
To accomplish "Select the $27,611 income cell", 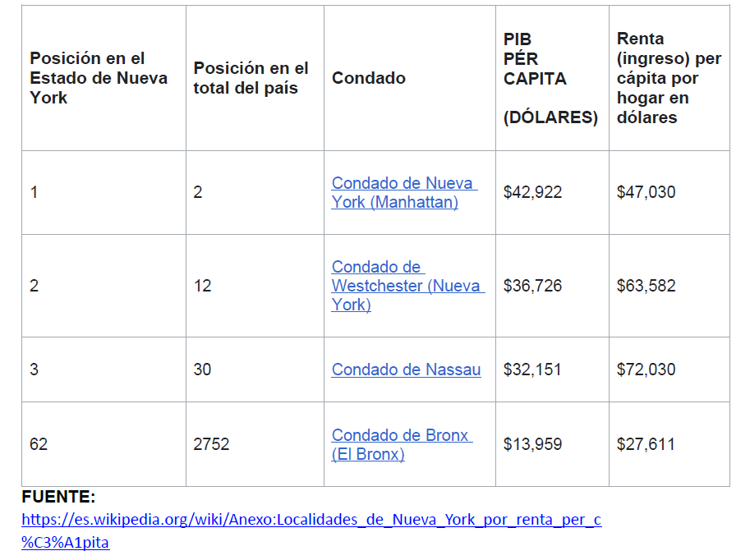I will [x=646, y=444].
